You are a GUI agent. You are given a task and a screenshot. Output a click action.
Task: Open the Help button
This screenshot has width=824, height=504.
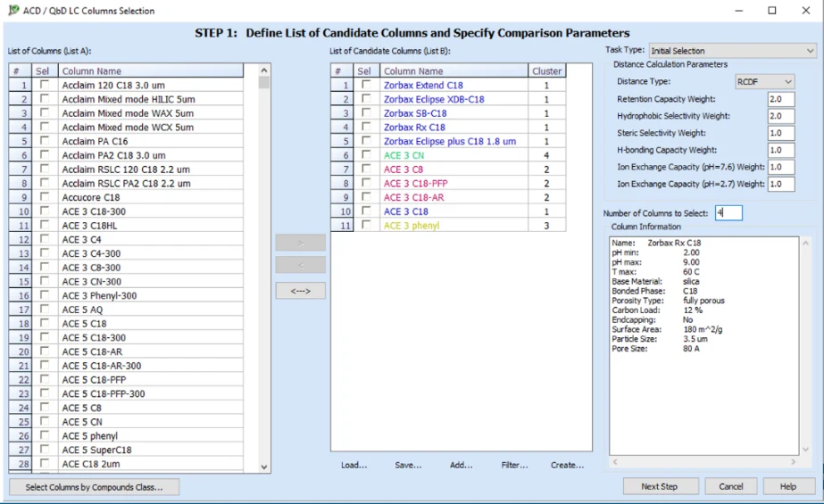[789, 487]
